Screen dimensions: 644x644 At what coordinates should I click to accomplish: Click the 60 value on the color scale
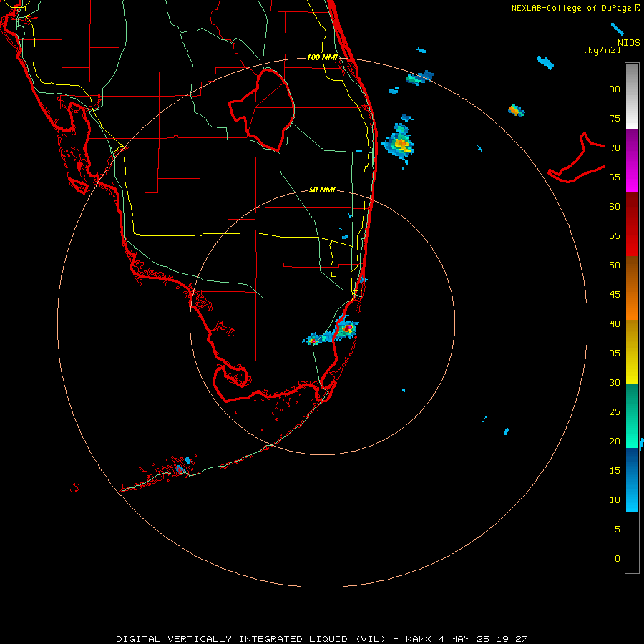(x=615, y=207)
